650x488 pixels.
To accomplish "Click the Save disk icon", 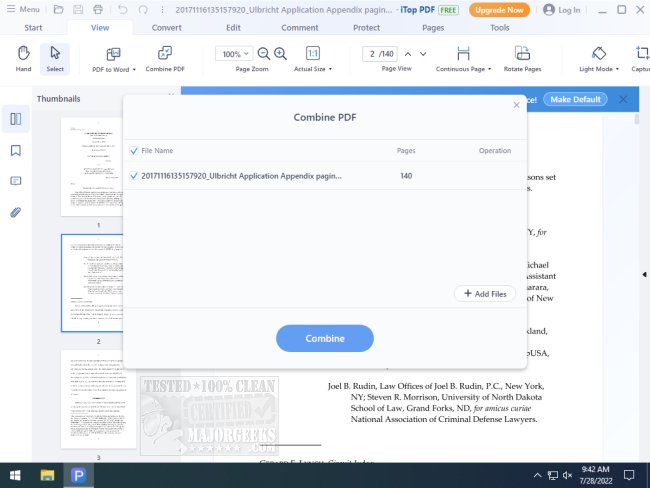I will 78,9.
